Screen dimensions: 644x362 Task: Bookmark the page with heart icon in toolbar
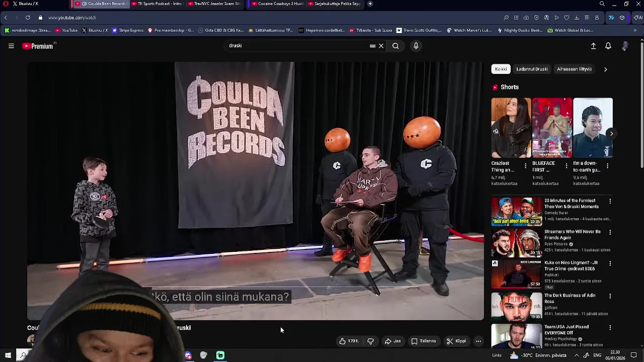click(567, 18)
